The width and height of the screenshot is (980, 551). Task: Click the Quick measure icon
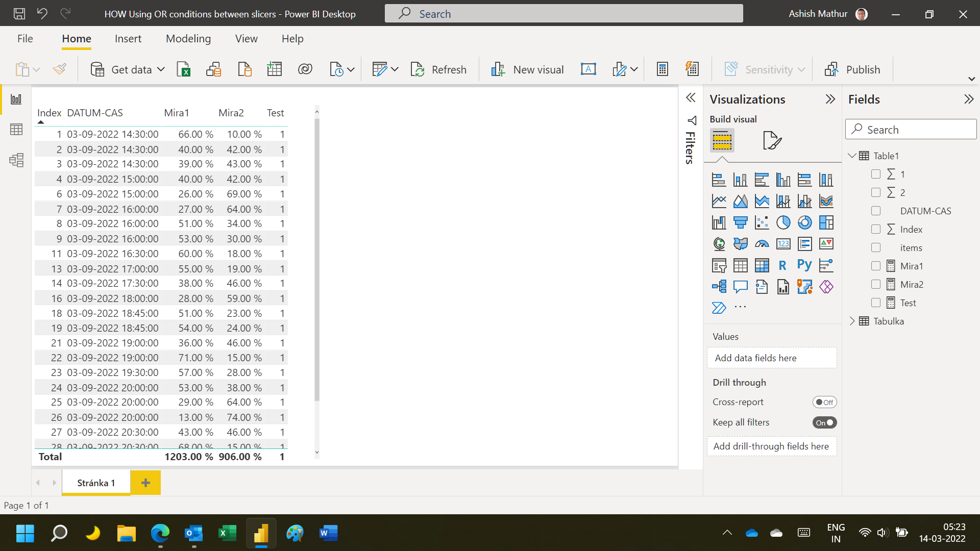pyautogui.click(x=692, y=69)
